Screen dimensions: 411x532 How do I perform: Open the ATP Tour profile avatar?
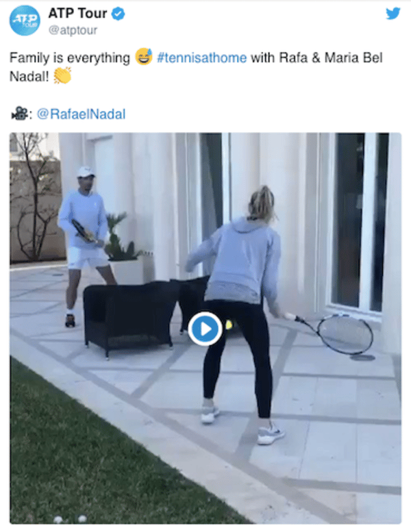pyautogui.click(x=25, y=21)
